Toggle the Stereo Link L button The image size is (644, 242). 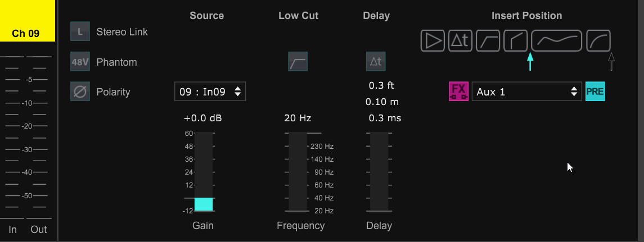(80, 32)
